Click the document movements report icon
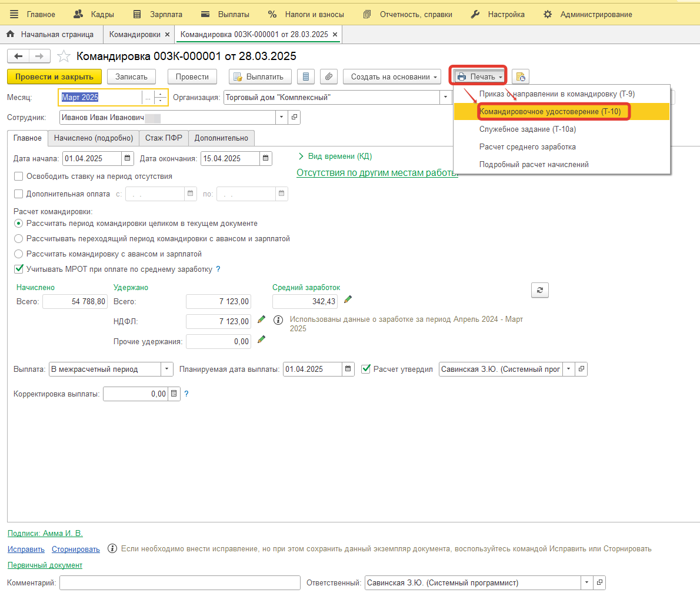The height and width of the screenshot is (596, 700). pyautogui.click(x=305, y=77)
